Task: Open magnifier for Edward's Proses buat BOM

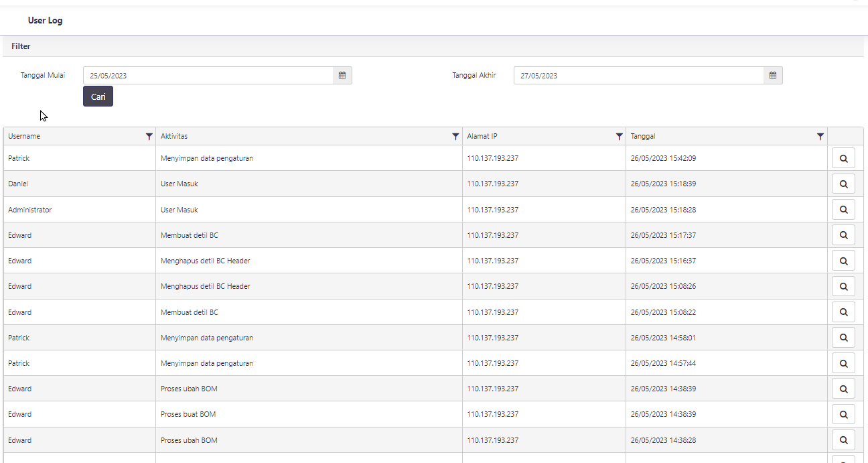Action: (843, 414)
